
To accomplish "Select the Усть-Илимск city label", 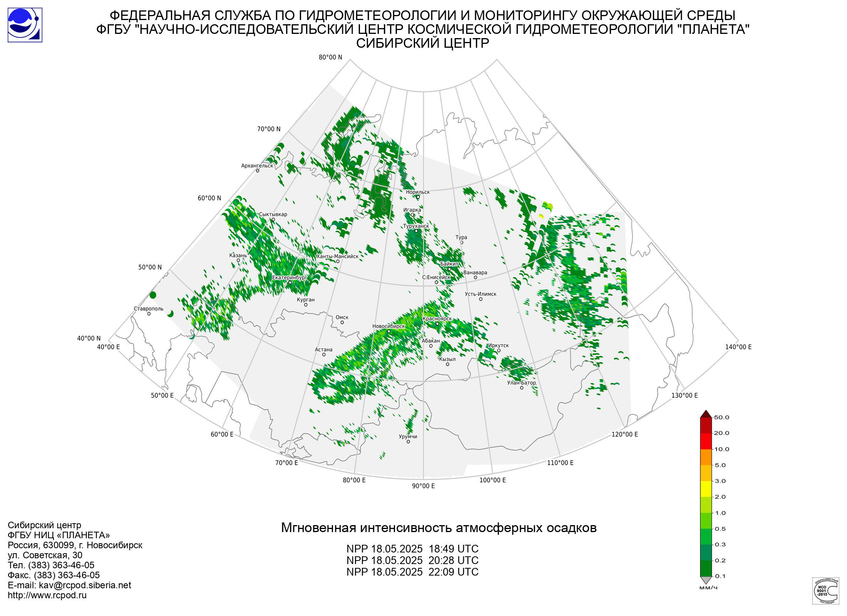I will 480,294.
